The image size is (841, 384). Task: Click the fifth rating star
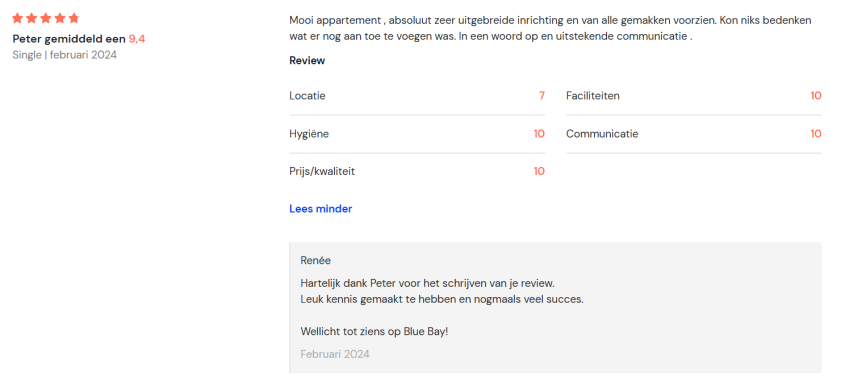click(73, 19)
